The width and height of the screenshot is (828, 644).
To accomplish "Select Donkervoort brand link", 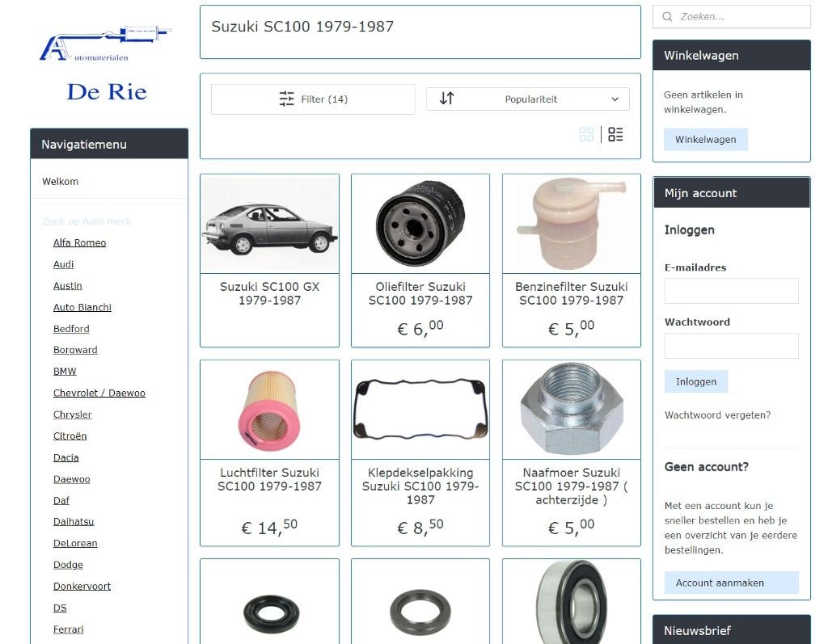I will tap(82, 586).
